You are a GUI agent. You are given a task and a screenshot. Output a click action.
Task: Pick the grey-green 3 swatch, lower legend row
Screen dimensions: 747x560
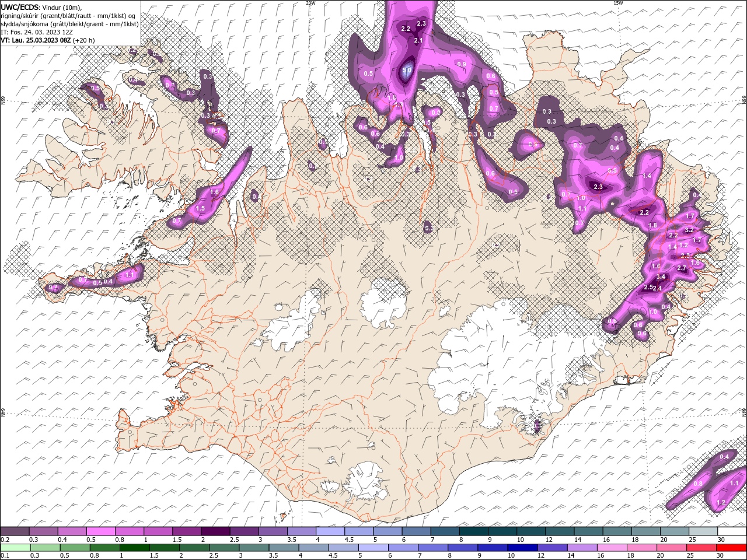pos(254,548)
